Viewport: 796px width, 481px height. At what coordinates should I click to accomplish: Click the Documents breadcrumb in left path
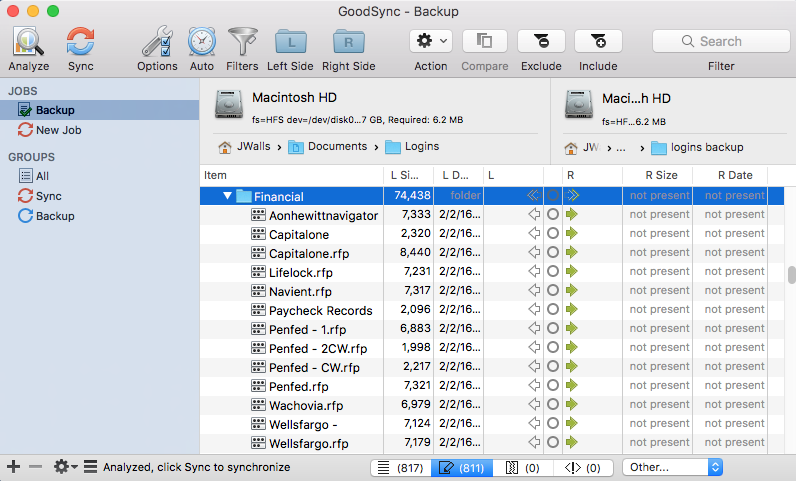coord(328,147)
